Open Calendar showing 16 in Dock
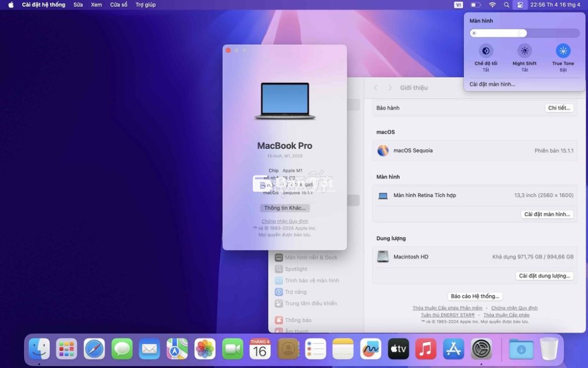The image size is (588, 368). click(260, 349)
